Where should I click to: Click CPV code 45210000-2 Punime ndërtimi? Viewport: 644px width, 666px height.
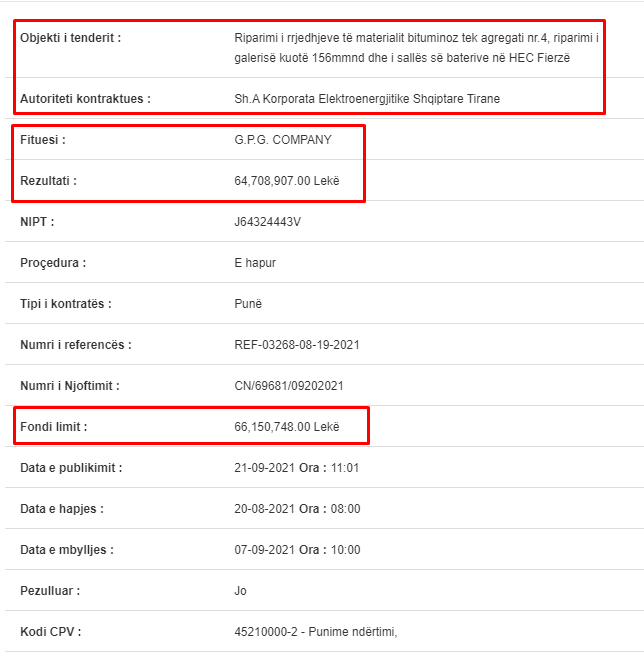coord(316,632)
